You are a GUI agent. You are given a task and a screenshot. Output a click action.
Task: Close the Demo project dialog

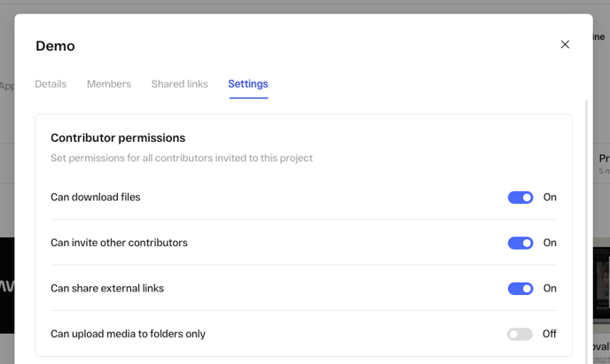click(565, 44)
